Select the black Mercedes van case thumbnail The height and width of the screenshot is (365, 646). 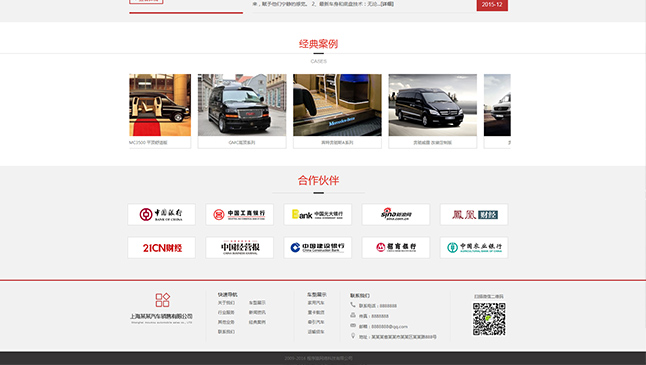click(x=433, y=105)
